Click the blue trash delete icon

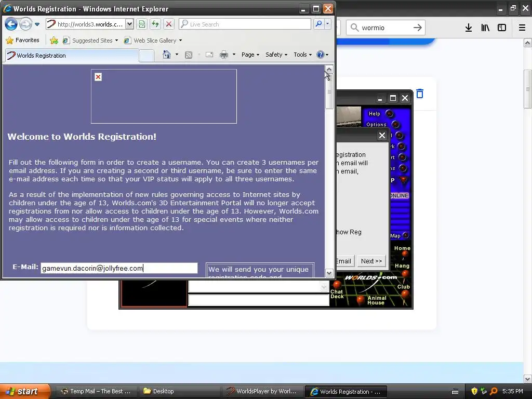(420, 94)
